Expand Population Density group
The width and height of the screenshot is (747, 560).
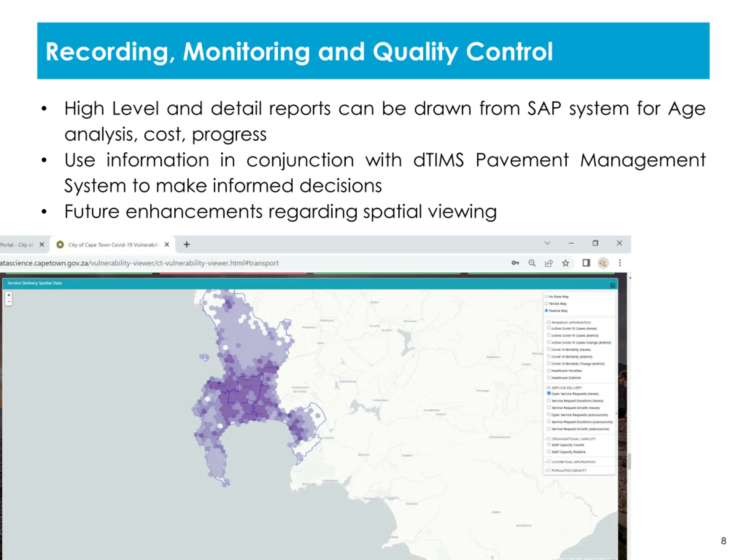pyautogui.click(x=546, y=470)
